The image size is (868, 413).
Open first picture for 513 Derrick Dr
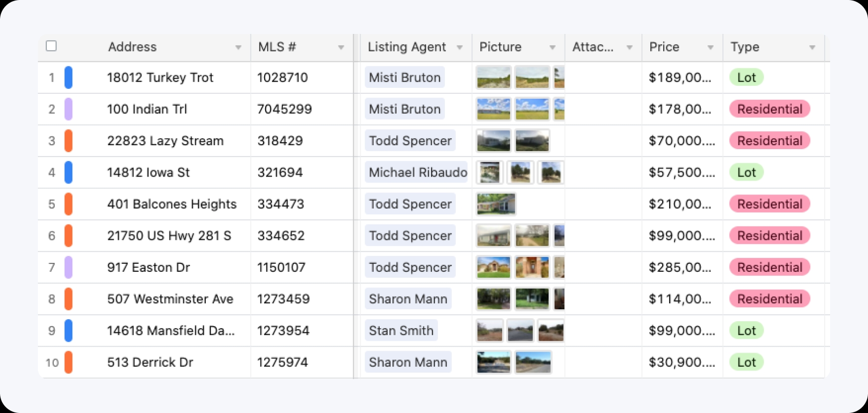point(493,362)
